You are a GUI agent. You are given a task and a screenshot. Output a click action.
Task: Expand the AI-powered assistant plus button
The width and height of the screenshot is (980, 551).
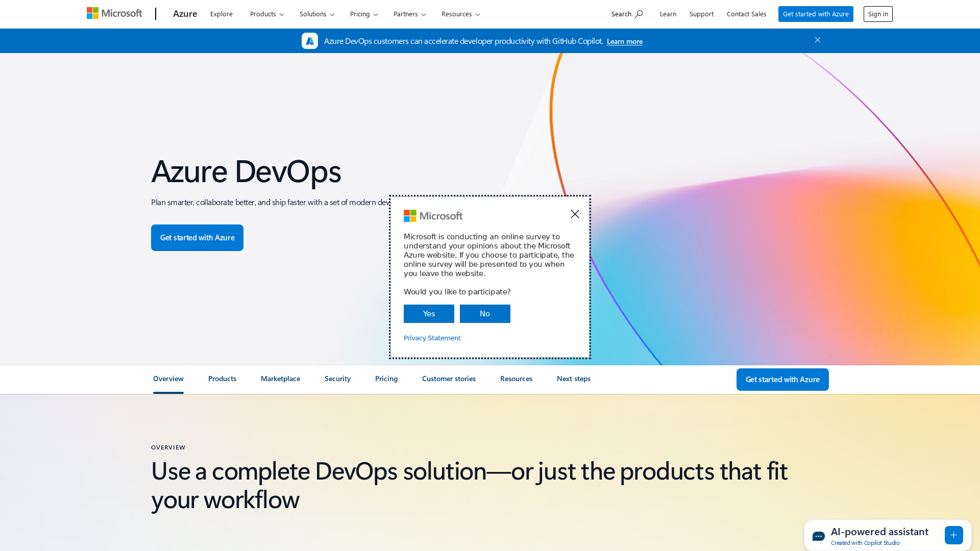pyautogui.click(x=953, y=535)
